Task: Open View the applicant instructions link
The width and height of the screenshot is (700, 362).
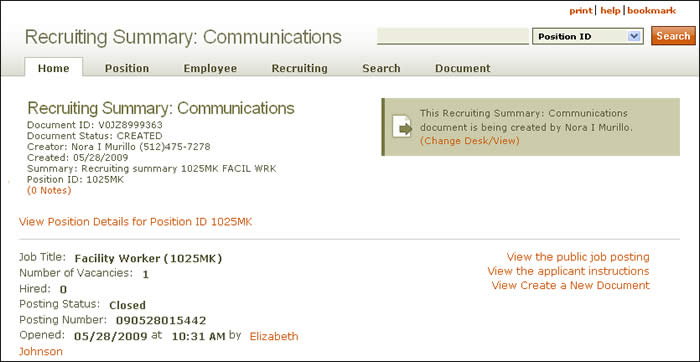Action: pyautogui.click(x=568, y=271)
